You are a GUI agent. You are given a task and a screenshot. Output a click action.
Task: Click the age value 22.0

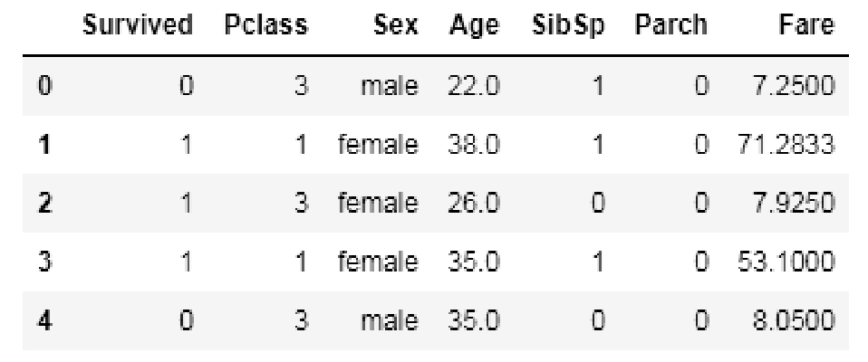(471, 89)
